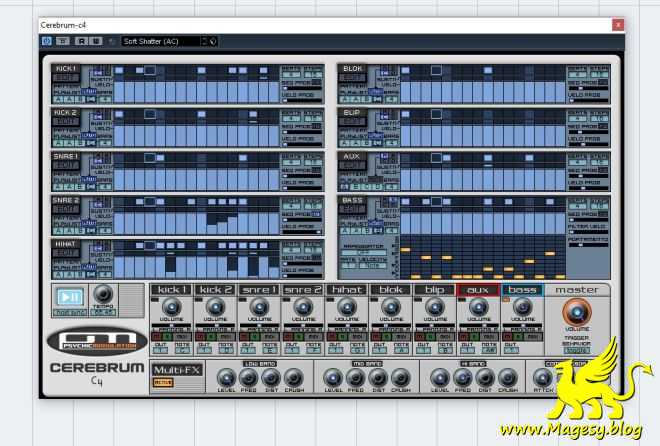Click the Psychic Modulation logo
Image resolution: width=660 pixels, height=446 pixels.
point(97,341)
